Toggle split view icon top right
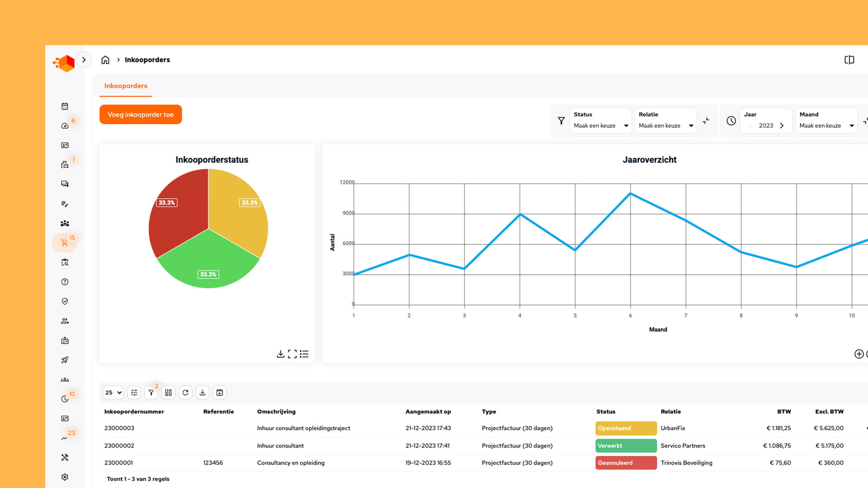Image resolution: width=868 pixels, height=488 pixels. coord(849,60)
